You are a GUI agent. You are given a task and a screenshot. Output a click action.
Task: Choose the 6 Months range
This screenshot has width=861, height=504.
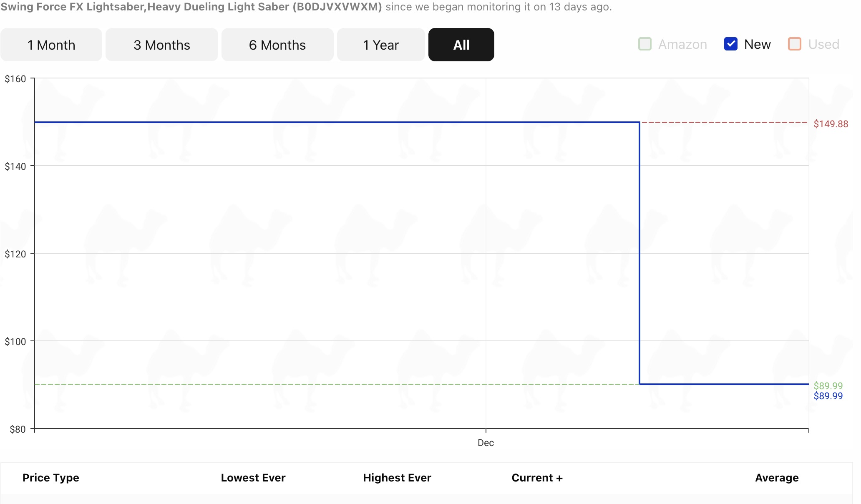point(277,45)
